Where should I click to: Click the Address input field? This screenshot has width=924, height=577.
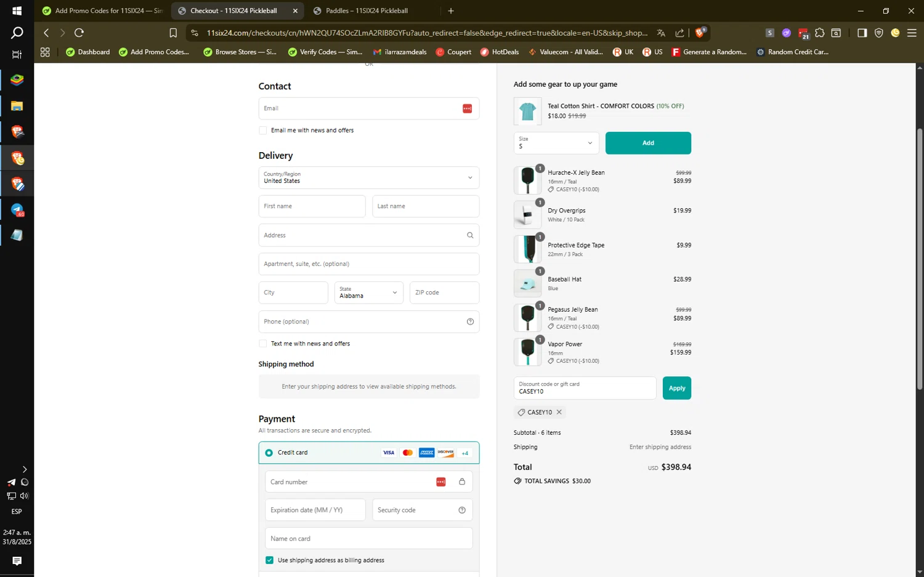click(x=369, y=235)
